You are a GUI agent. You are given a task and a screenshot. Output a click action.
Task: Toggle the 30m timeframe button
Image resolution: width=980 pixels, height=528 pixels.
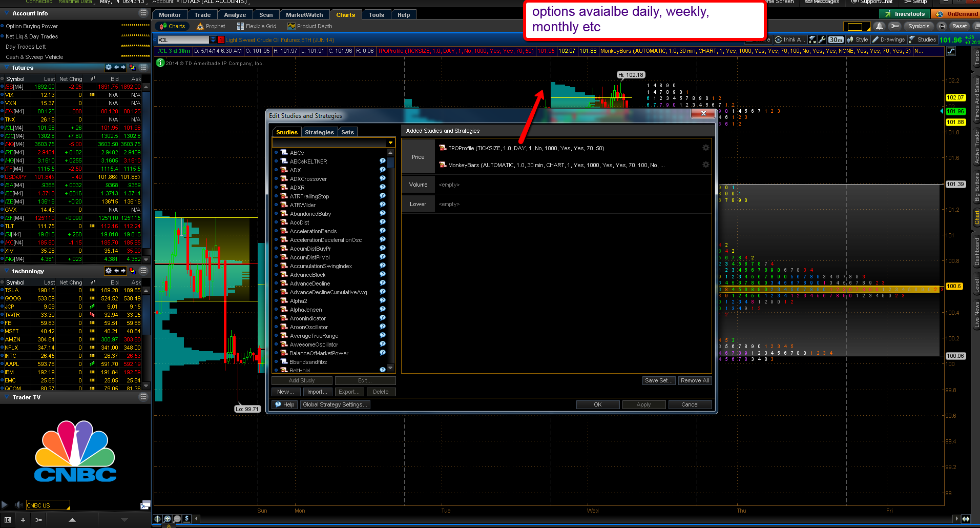(x=836, y=39)
